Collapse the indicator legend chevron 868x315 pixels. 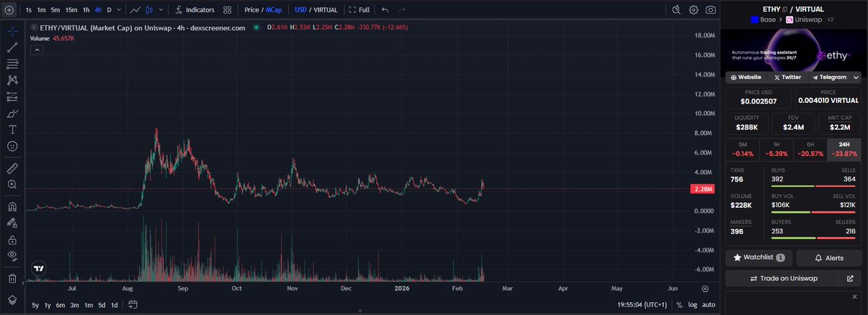coord(35,50)
